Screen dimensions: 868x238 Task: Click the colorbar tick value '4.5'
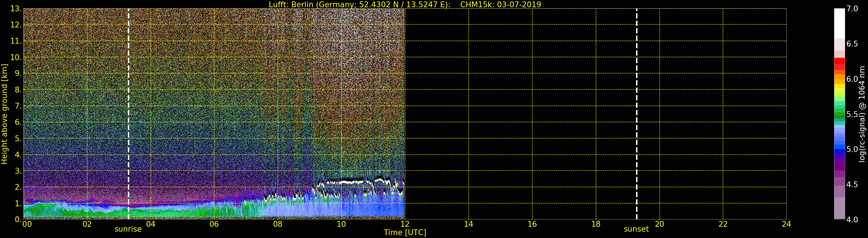(852, 185)
